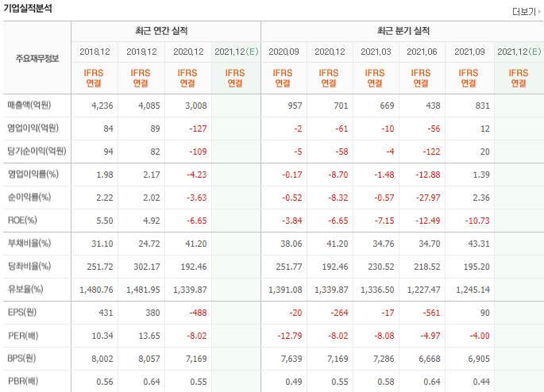This screenshot has width=544, height=392.
Task: Select the 4,236 revenue value
Action: click(x=102, y=106)
